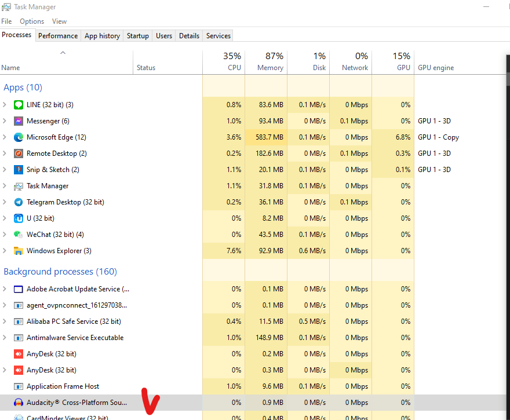Switch to the App history tab
The height and width of the screenshot is (420, 510).
click(102, 36)
